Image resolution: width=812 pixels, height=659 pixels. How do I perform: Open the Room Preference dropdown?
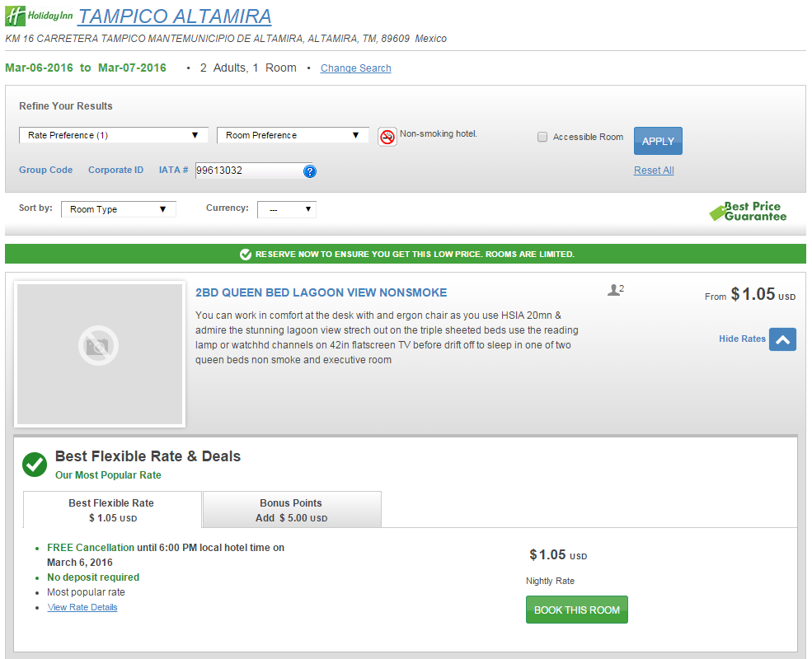[x=293, y=135]
